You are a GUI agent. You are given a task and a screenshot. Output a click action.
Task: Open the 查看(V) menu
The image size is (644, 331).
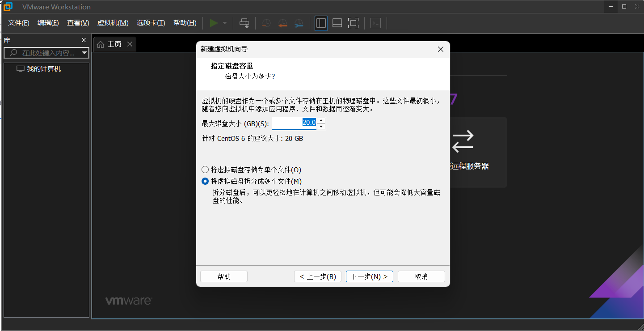coord(78,23)
